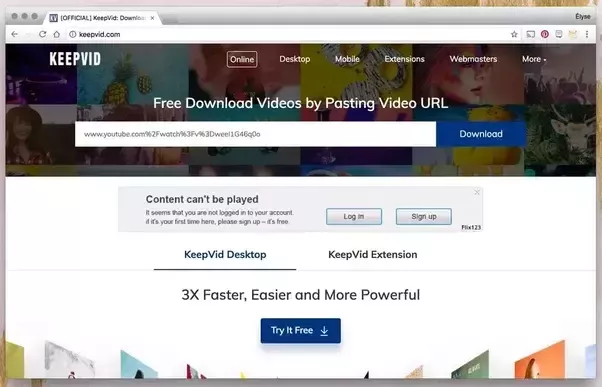Viewport: 602px width, 387px height.
Task: Close the KeepVid browser tab
Action: click(x=152, y=18)
